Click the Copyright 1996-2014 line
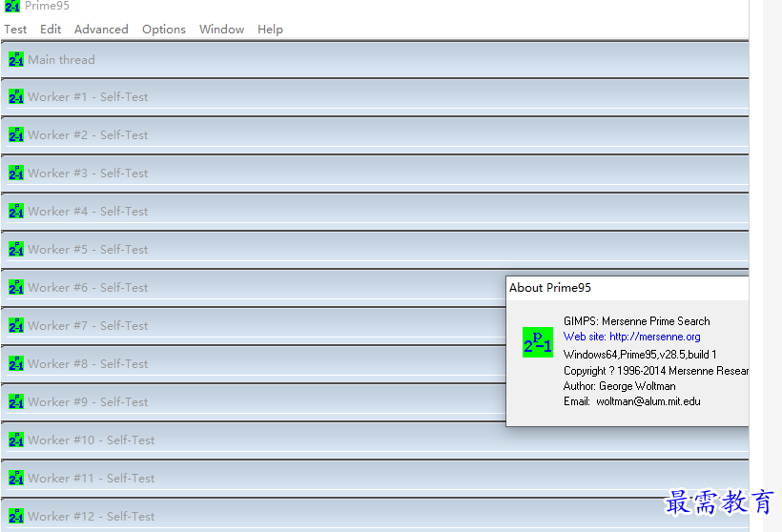The width and height of the screenshot is (782, 532). [656, 371]
